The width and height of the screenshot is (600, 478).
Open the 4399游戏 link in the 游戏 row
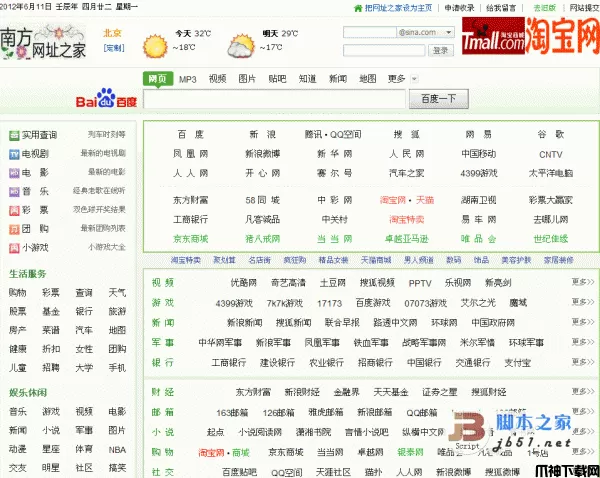point(234,303)
